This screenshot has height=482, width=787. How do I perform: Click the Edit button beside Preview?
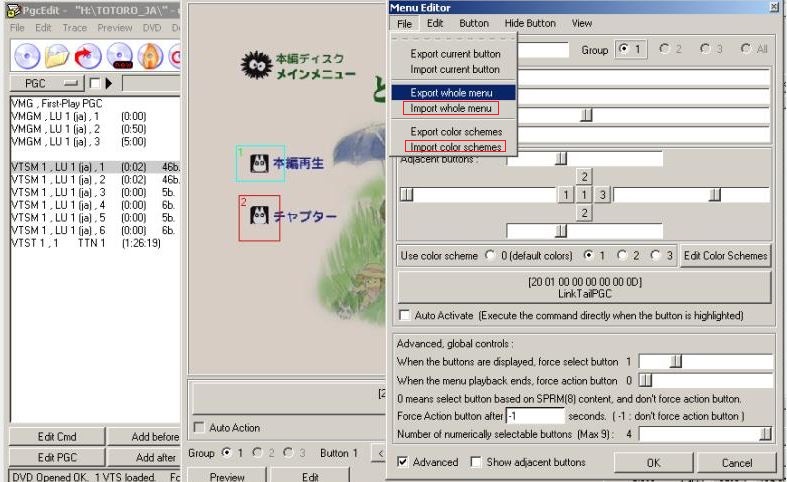[x=310, y=475]
